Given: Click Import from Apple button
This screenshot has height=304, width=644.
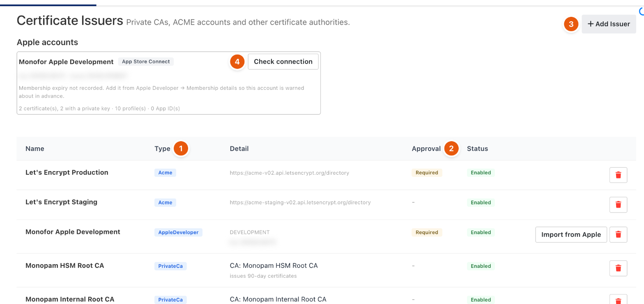Looking at the screenshot, I should point(571,234).
